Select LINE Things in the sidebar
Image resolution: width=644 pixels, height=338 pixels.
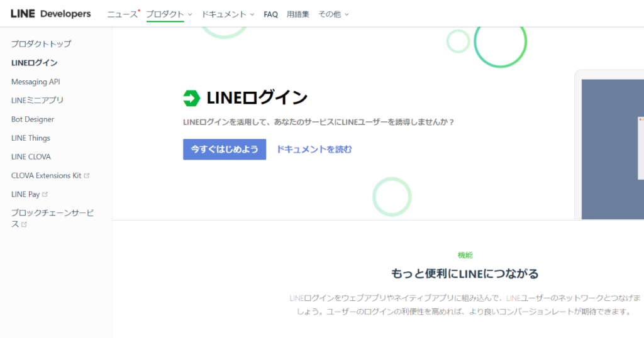click(31, 138)
